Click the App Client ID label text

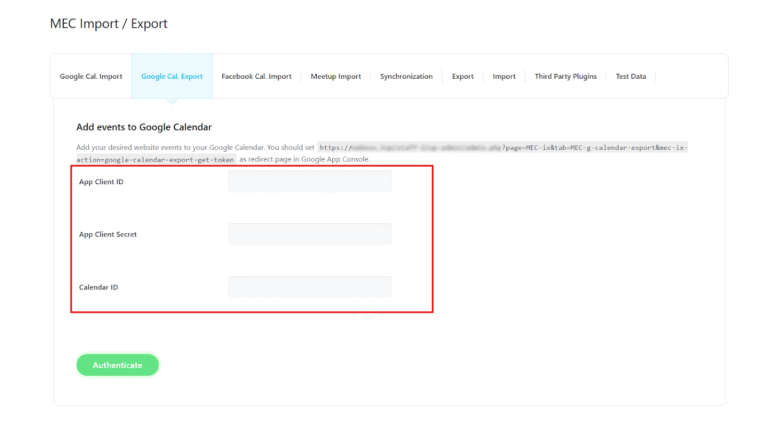coord(101,182)
